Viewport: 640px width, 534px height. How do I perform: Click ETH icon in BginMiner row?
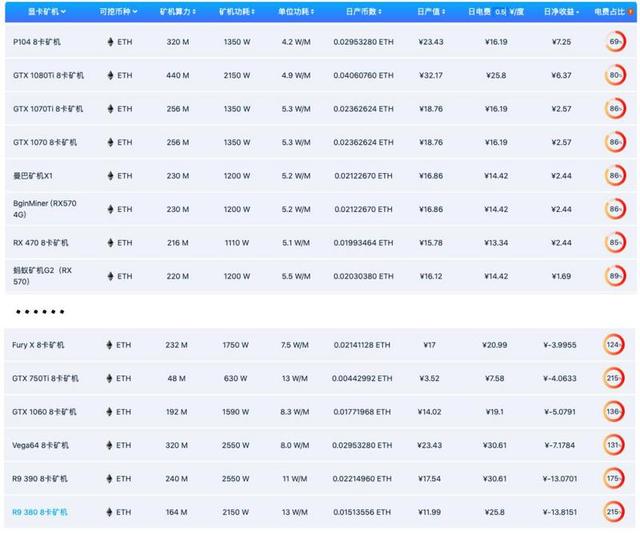coord(110,209)
